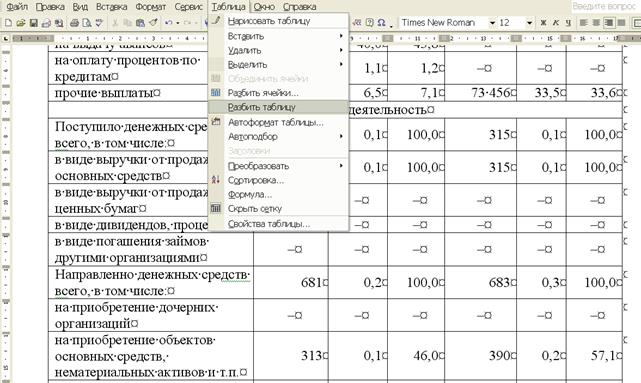The image size is (641, 383).
Task: Click the cell value 390
Action: pos(499,356)
